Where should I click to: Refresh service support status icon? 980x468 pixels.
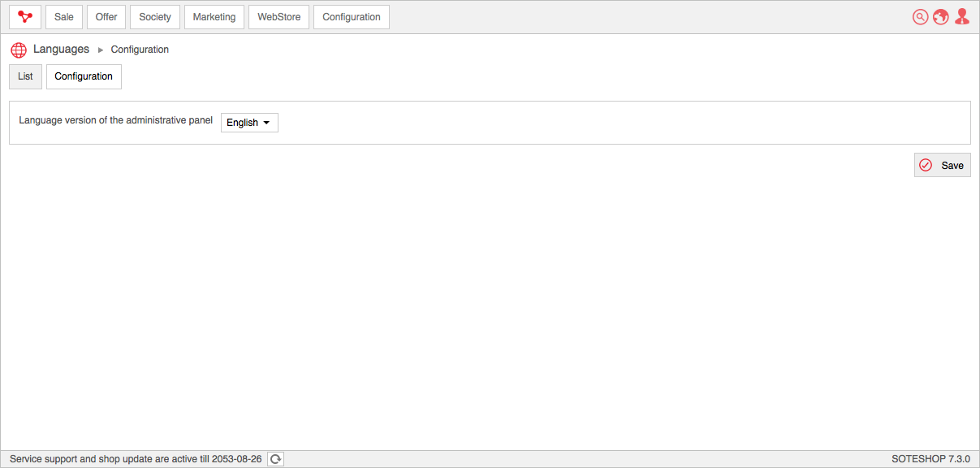click(276, 459)
